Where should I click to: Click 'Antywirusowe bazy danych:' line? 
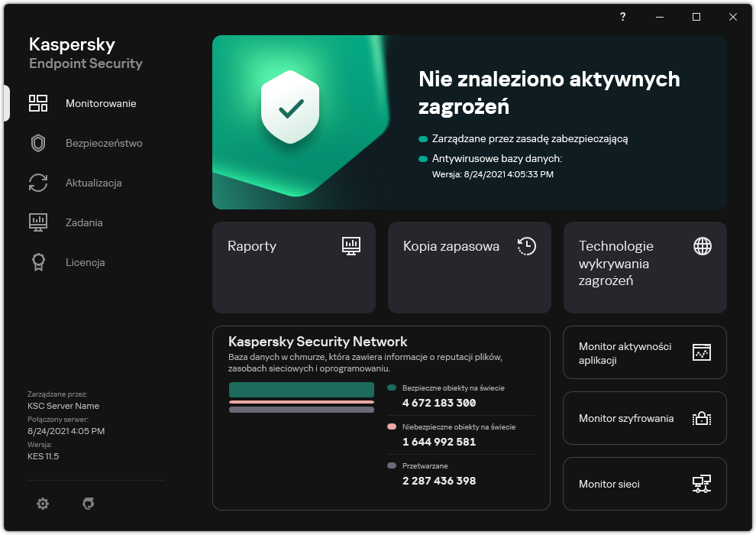[497, 158]
